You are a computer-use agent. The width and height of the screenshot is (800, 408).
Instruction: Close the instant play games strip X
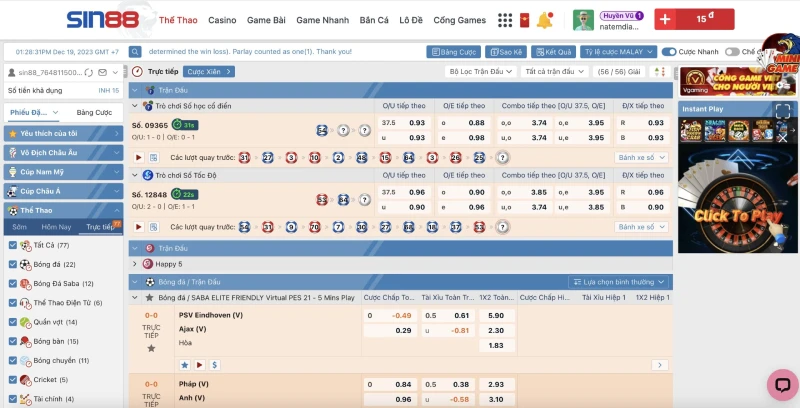tap(783, 138)
